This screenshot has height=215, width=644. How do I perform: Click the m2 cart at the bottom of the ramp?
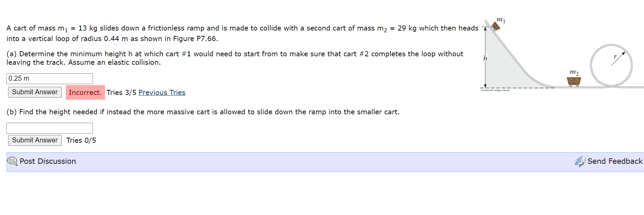[x=573, y=81]
